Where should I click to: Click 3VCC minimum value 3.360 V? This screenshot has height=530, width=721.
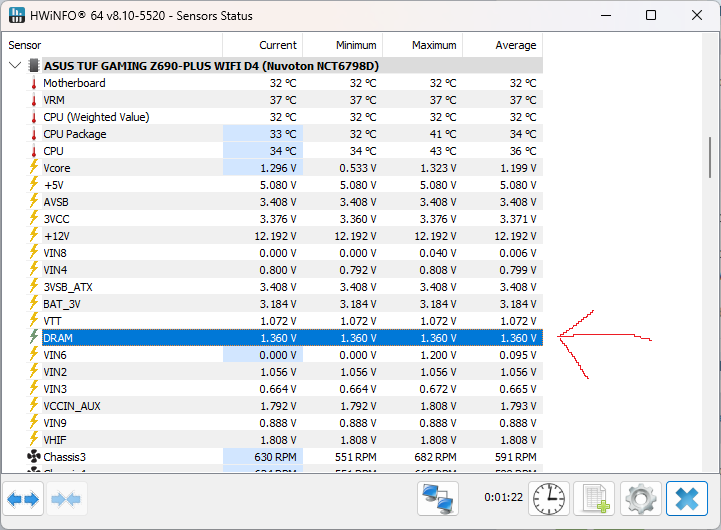[x=358, y=219]
